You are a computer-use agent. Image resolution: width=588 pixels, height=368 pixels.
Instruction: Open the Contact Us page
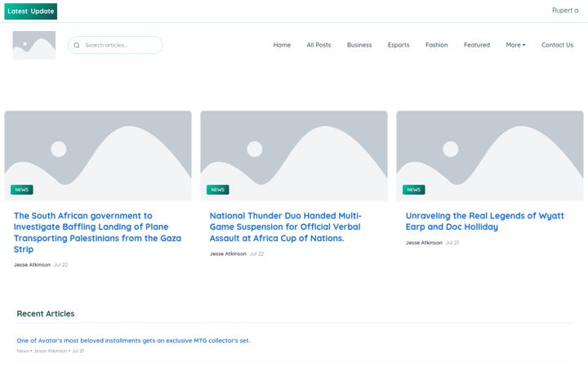[557, 45]
